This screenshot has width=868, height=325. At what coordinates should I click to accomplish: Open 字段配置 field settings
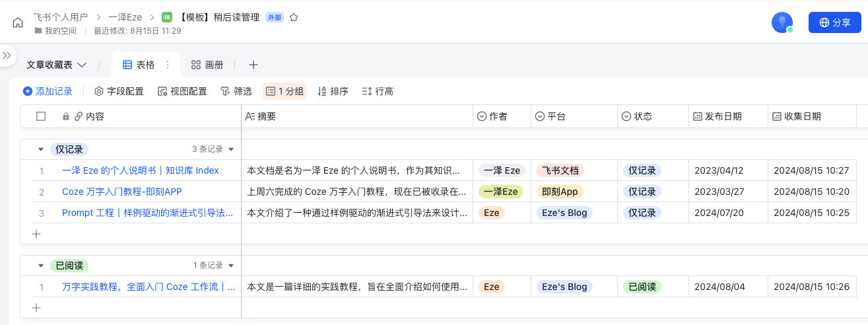[119, 91]
